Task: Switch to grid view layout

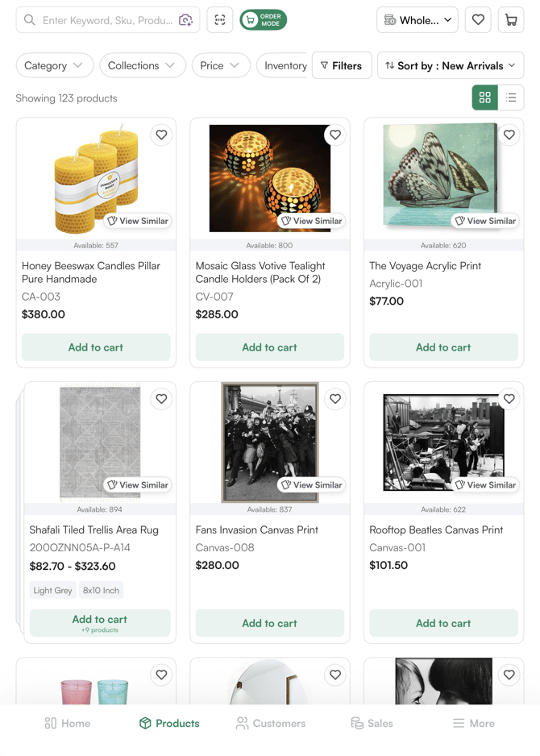Action: [x=484, y=98]
